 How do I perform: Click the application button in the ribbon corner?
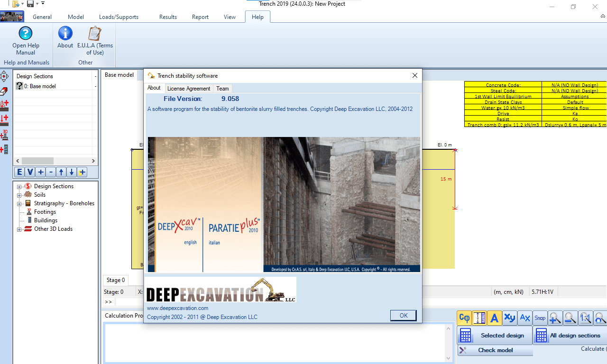12,17
